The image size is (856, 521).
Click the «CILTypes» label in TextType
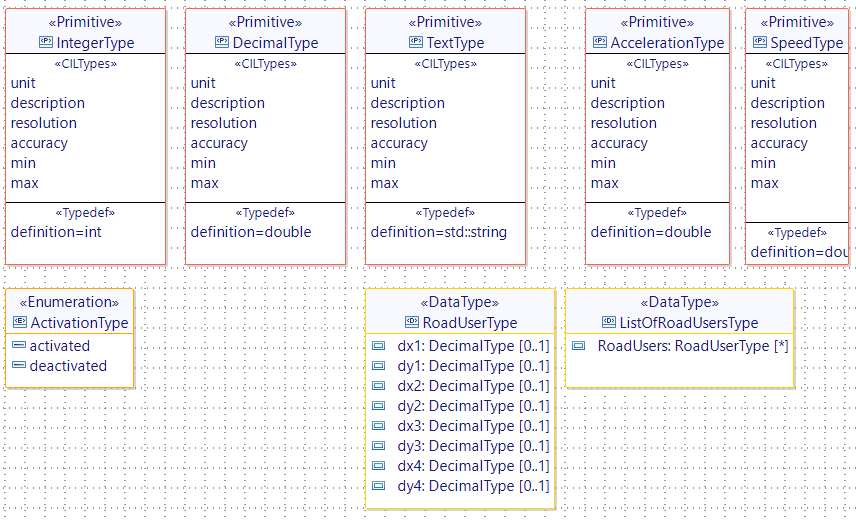click(x=445, y=64)
